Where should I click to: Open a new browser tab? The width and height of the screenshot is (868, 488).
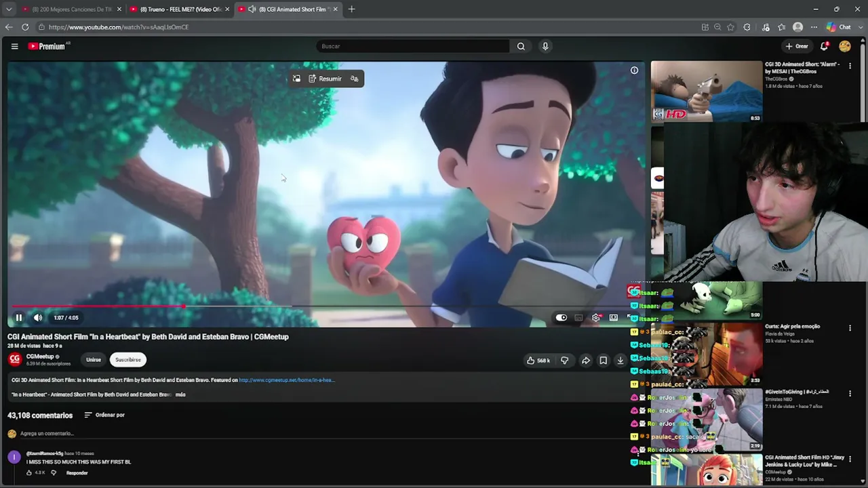tap(351, 9)
